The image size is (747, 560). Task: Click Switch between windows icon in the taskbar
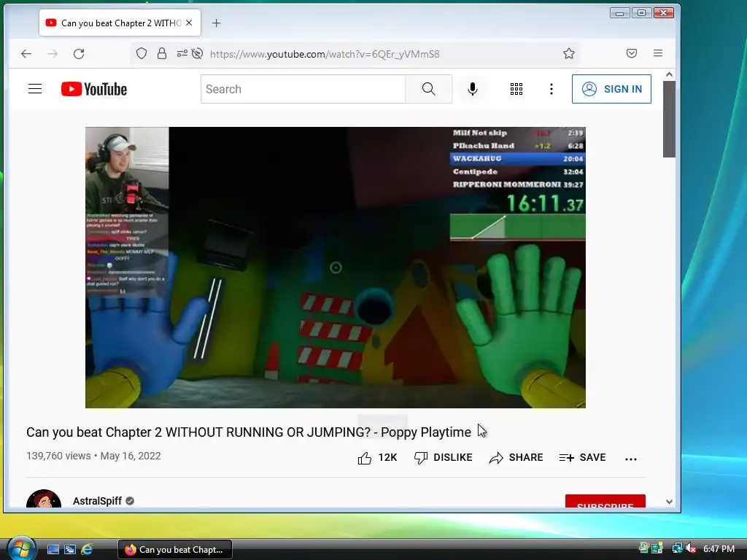70,550
